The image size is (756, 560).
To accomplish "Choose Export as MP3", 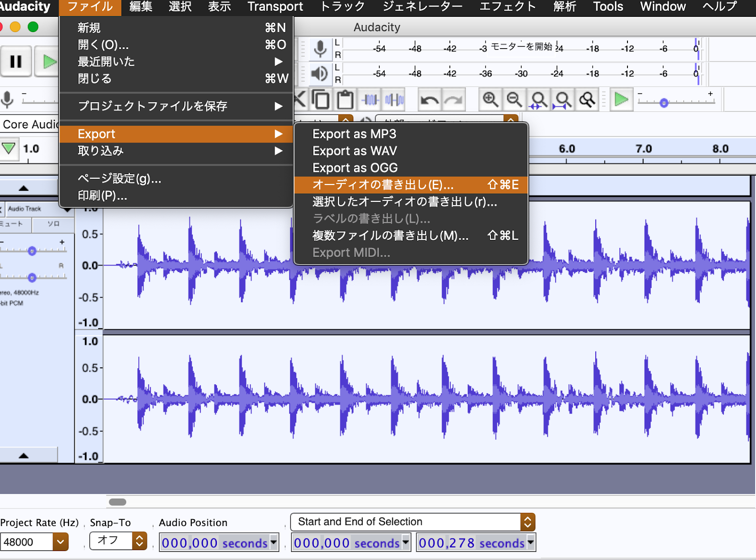I will coord(411,134).
